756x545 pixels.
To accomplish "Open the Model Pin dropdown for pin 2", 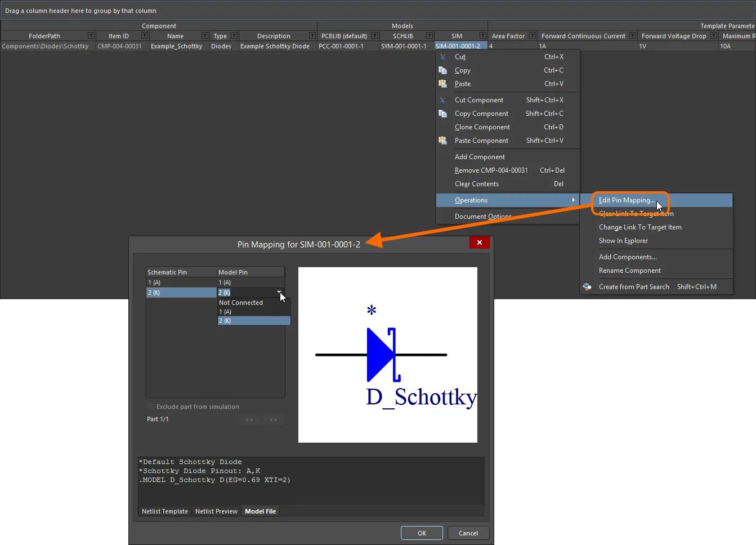I will (x=279, y=292).
